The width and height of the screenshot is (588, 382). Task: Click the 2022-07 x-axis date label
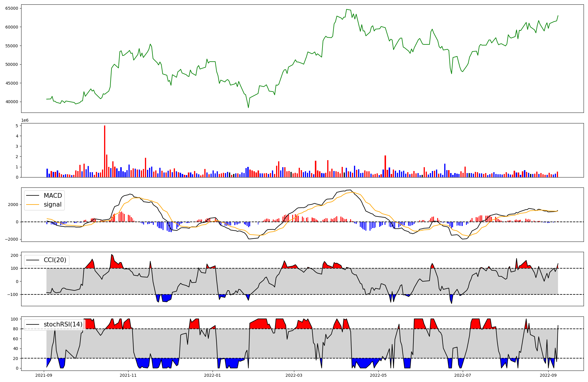463,375
